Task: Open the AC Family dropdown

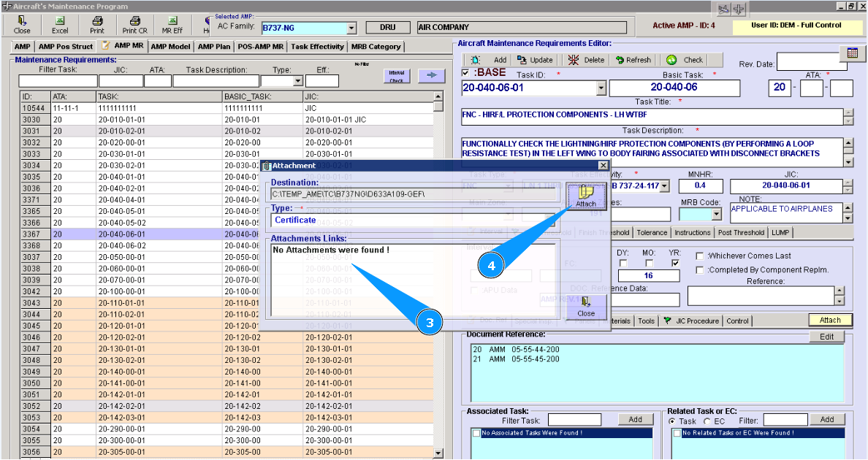Action: pos(351,28)
